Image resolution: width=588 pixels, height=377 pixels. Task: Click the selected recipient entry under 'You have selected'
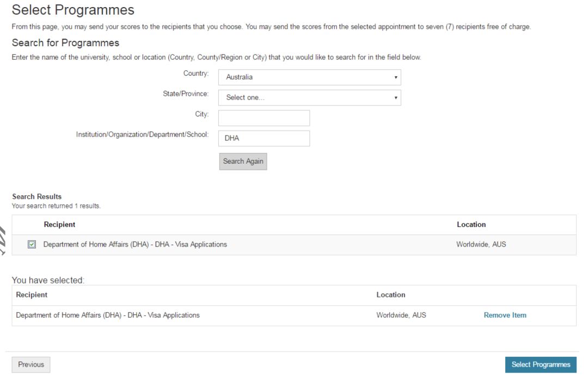108,315
